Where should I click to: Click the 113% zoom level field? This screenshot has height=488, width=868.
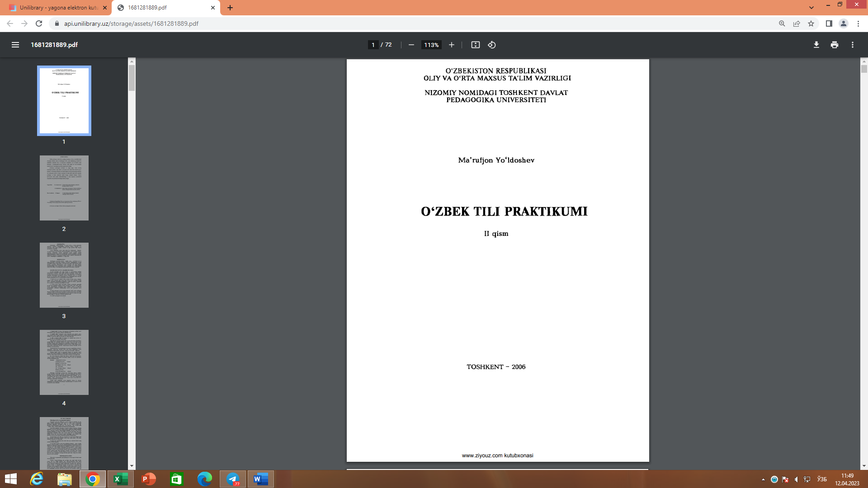[431, 45]
